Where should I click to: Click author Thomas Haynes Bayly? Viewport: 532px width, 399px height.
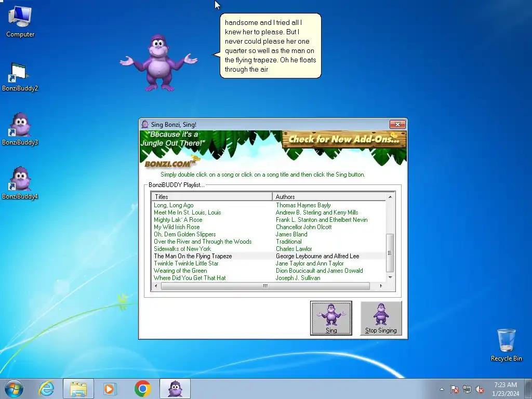[x=303, y=205]
